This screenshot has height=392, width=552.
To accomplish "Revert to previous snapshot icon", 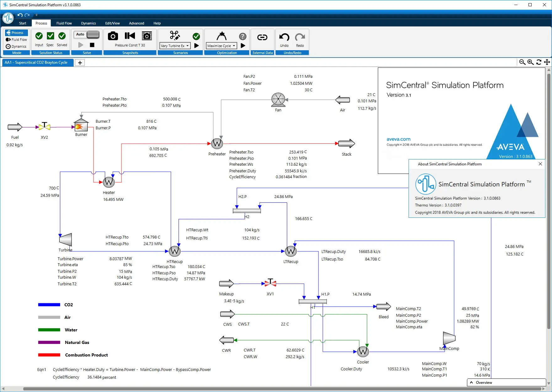I will click(130, 36).
